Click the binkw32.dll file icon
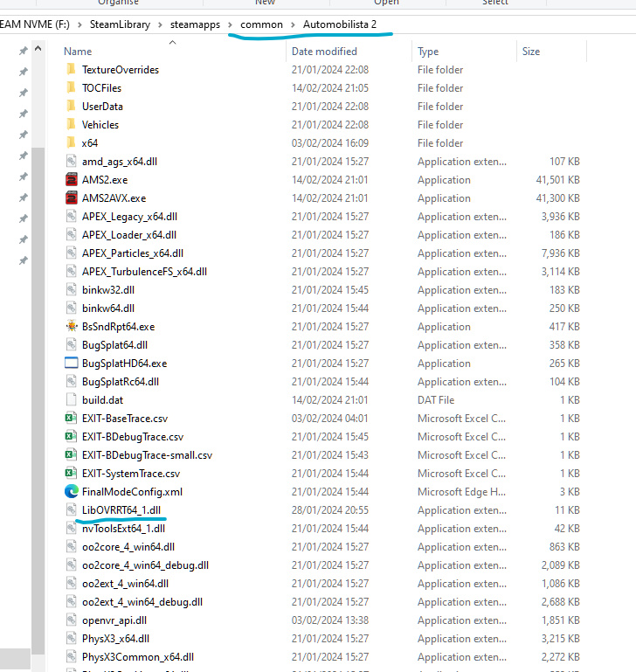The image size is (636, 672). point(71,289)
